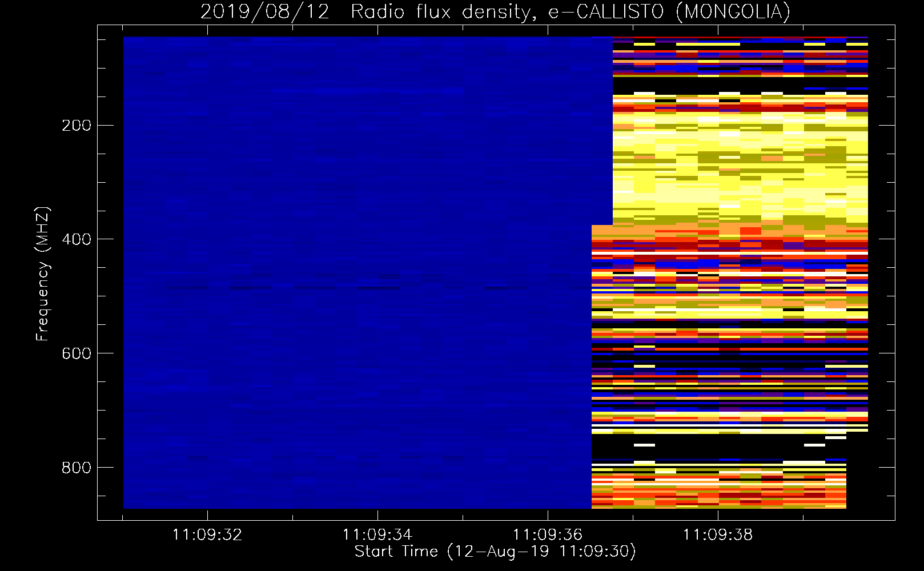This screenshot has width=924, height=571.
Task: Click the 11:09:38 time tick label
Action: click(x=718, y=535)
